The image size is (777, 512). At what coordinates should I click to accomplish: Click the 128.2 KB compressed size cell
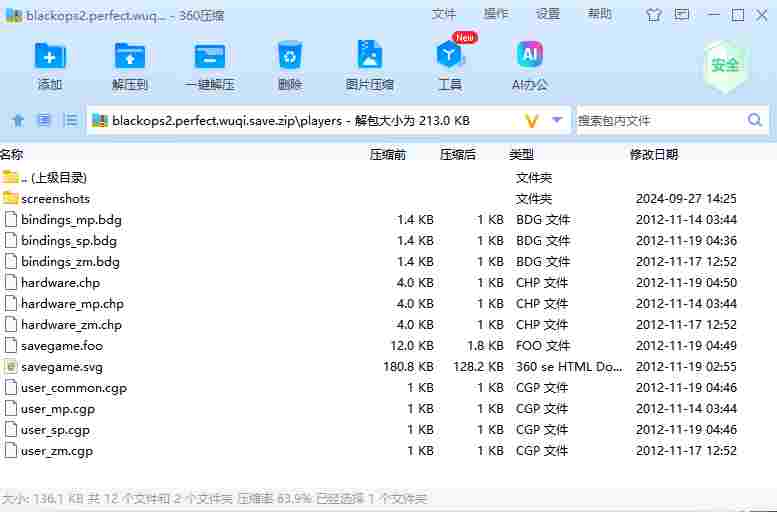pyautogui.click(x=478, y=367)
